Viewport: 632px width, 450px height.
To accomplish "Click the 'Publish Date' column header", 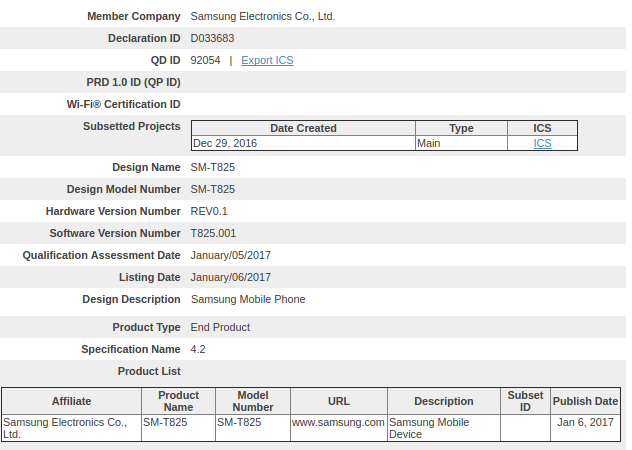I will click(585, 401).
